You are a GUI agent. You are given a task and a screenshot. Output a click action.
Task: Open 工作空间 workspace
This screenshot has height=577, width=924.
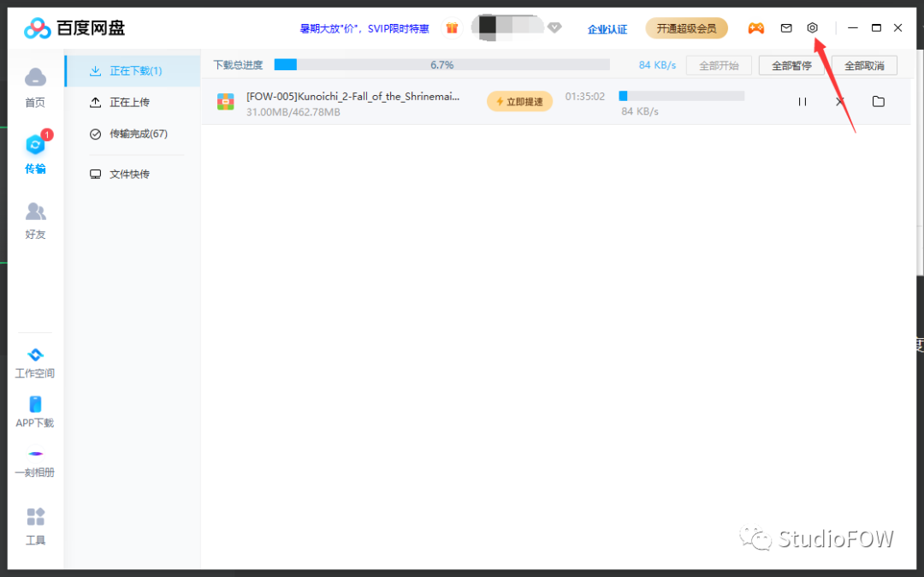(35, 363)
